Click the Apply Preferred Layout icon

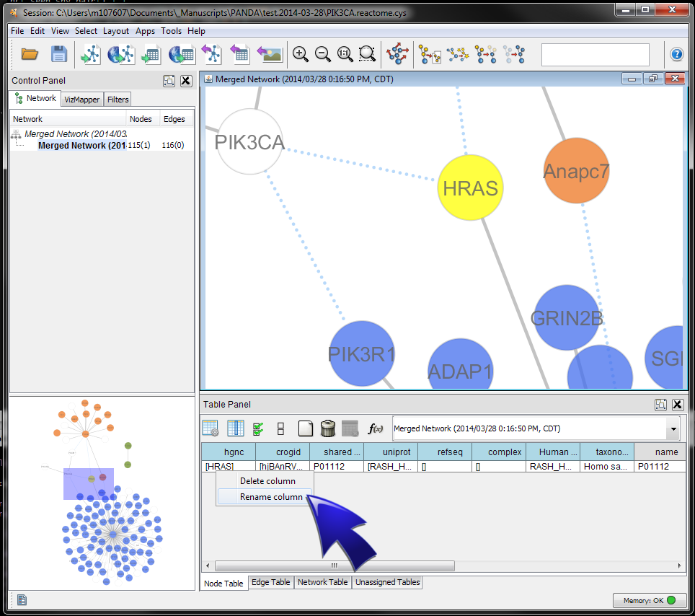(x=397, y=54)
